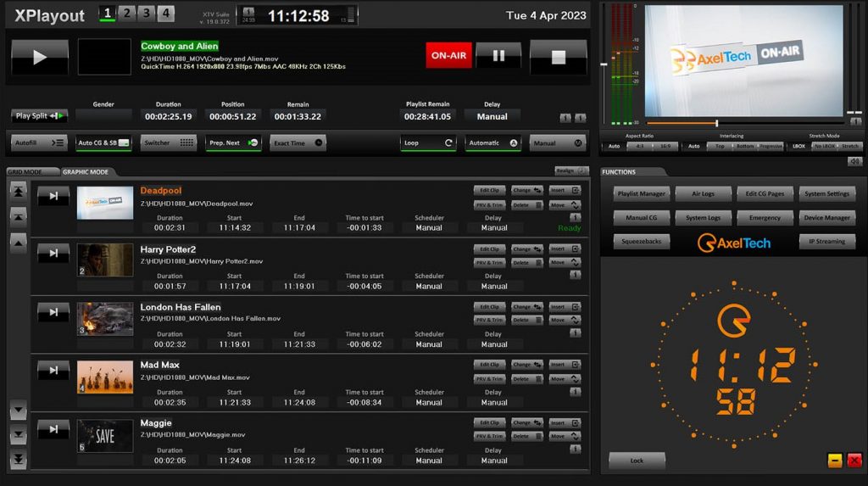Cue the Mad Max clip with its skip-to button

click(x=53, y=370)
